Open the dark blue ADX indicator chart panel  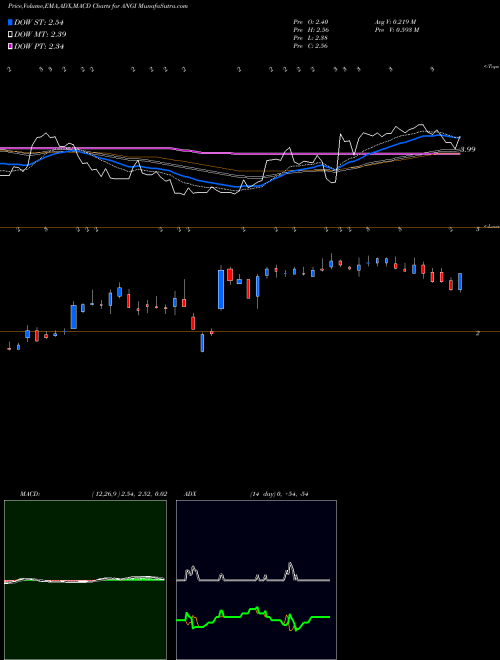256,580
